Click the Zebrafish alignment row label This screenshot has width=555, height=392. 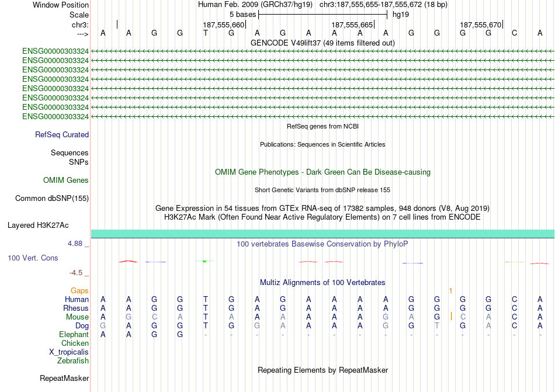(73, 361)
